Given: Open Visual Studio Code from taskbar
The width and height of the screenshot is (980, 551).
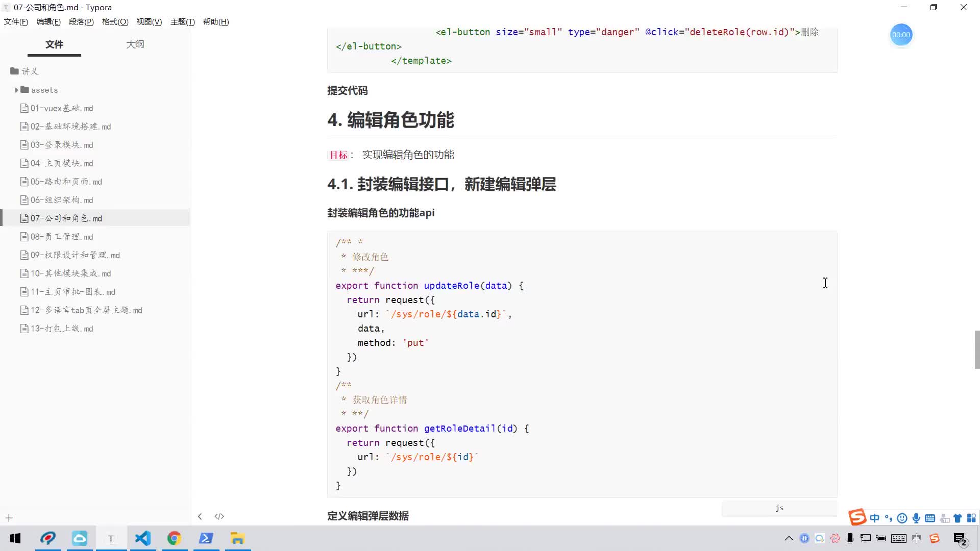Looking at the screenshot, I should coord(143,538).
